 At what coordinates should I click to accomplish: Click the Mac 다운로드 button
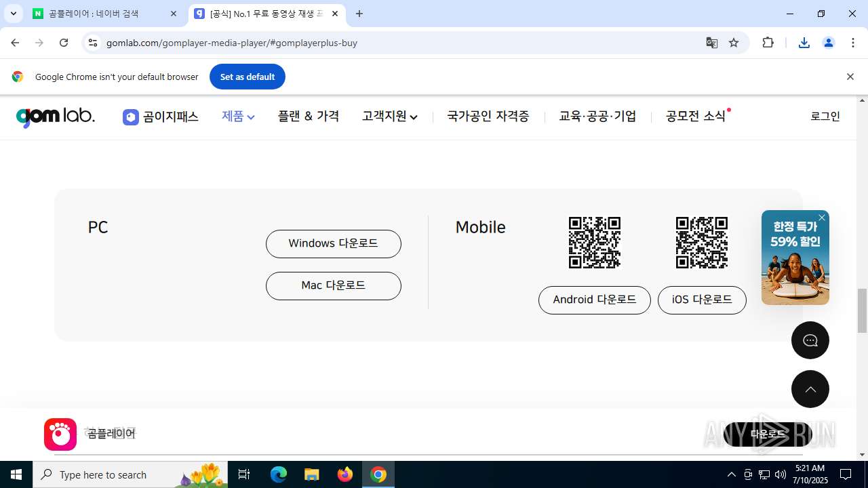pyautogui.click(x=334, y=286)
